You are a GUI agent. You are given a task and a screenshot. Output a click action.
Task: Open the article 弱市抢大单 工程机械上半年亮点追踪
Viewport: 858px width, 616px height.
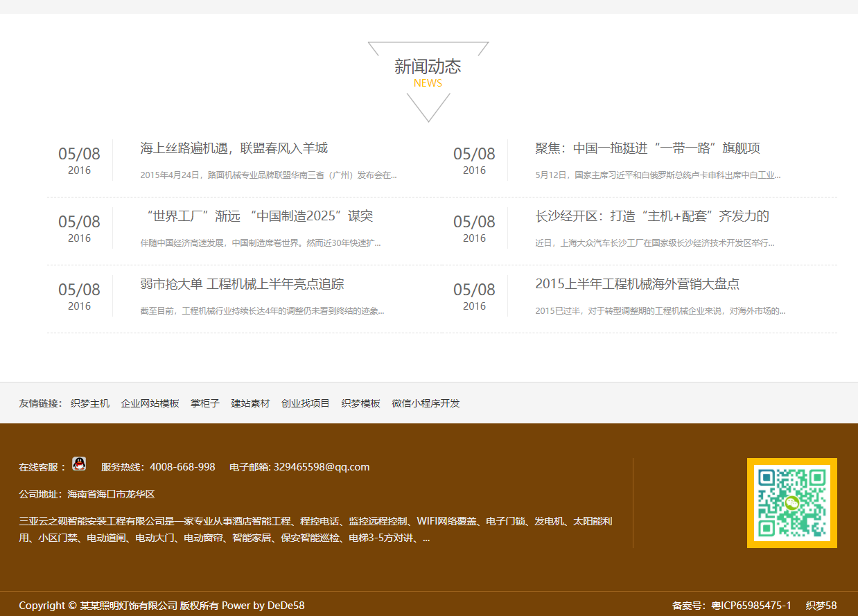point(242,284)
